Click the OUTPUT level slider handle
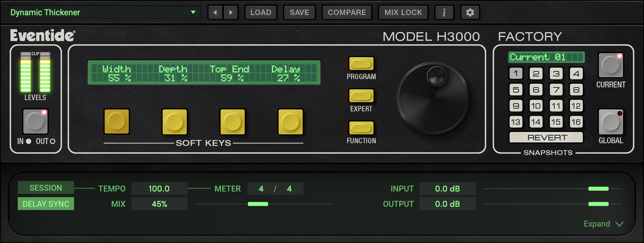Image resolution: width=644 pixels, height=243 pixels. [x=598, y=204]
